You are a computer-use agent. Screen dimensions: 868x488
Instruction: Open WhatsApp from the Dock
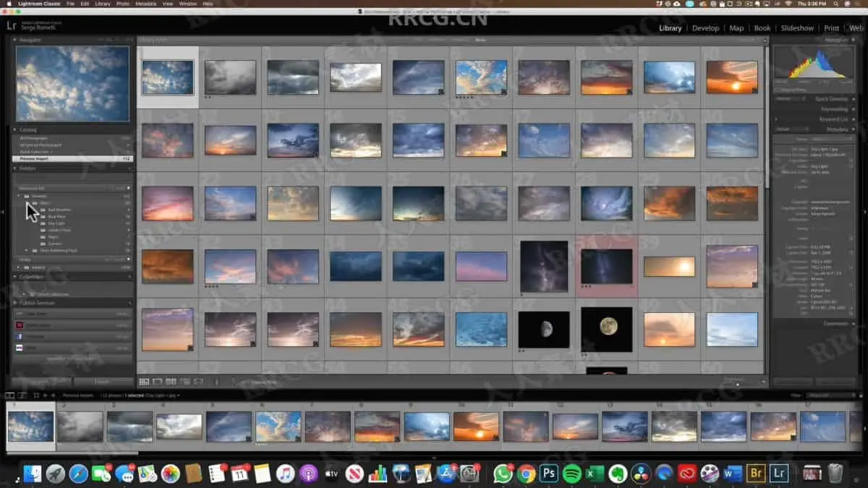503,474
